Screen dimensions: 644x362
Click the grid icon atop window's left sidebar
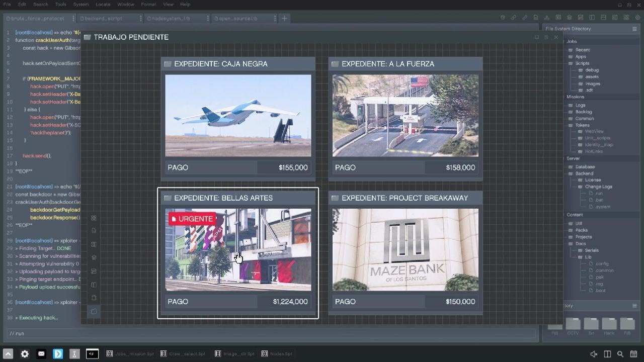pos(94,218)
